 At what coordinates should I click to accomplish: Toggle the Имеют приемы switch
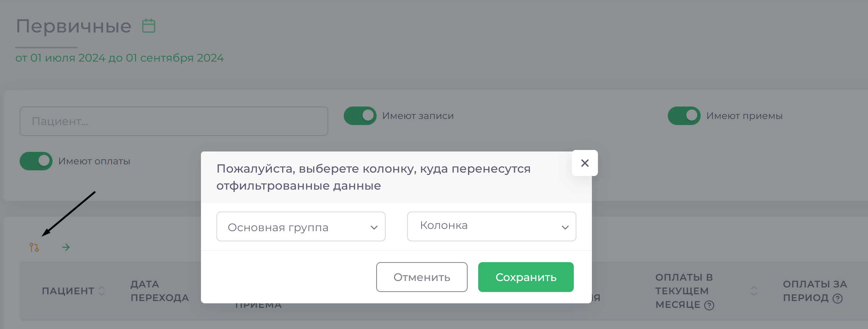click(684, 116)
